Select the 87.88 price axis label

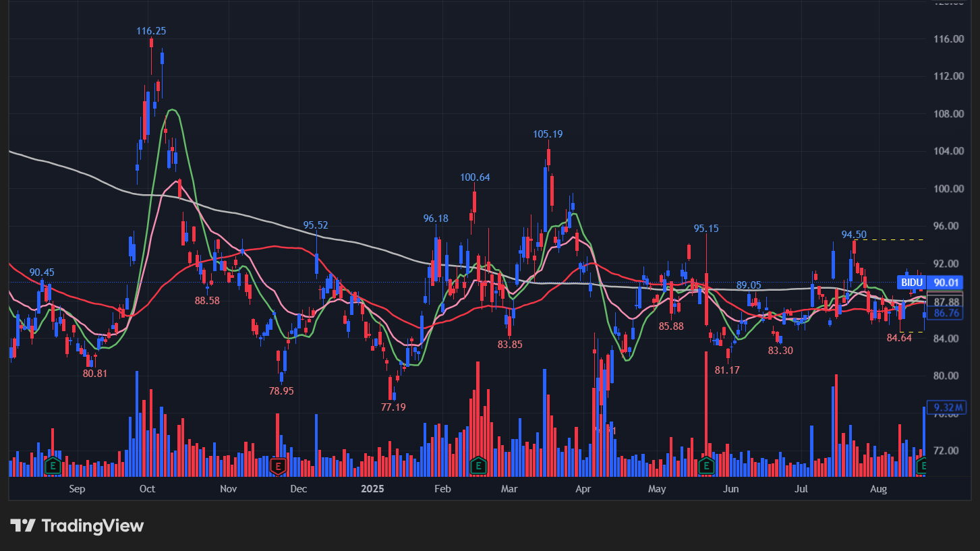coord(946,301)
